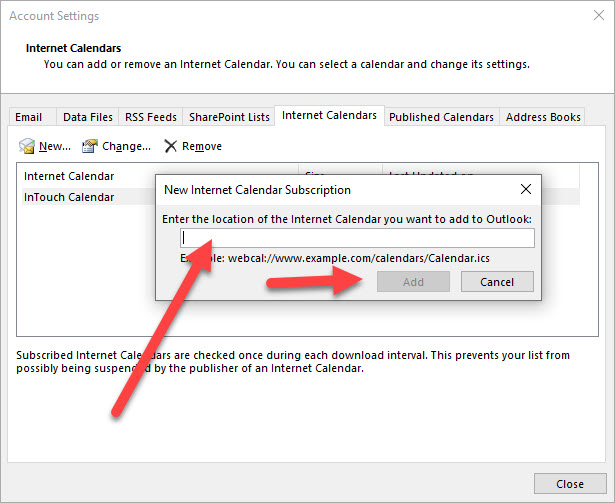The height and width of the screenshot is (503, 615).
Task: Click the Close button in Account Settings
Action: (x=570, y=484)
